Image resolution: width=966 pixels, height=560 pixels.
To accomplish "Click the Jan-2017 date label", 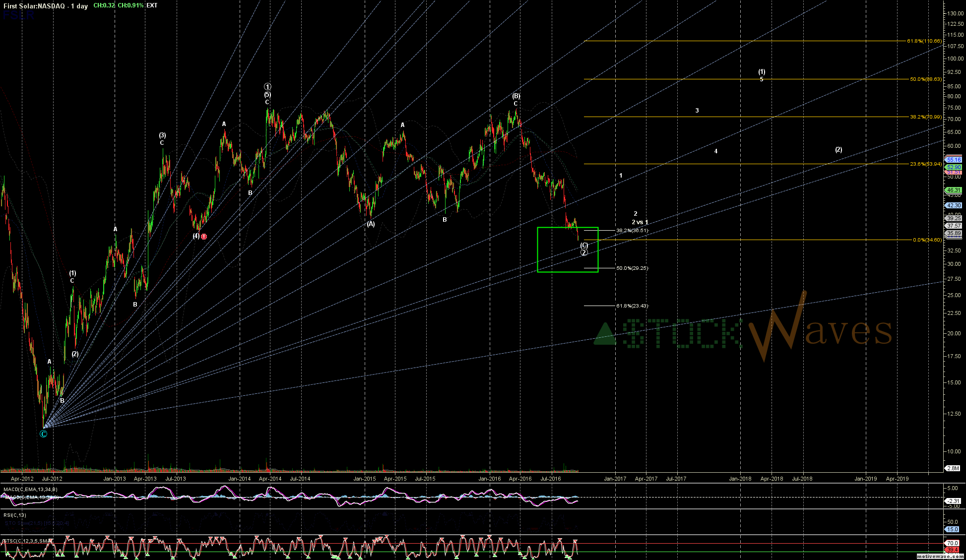I will (615, 479).
